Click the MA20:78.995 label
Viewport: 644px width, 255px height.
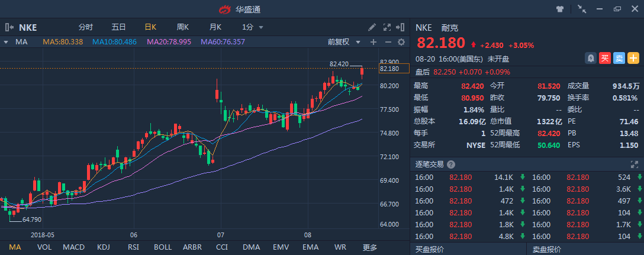pos(169,42)
